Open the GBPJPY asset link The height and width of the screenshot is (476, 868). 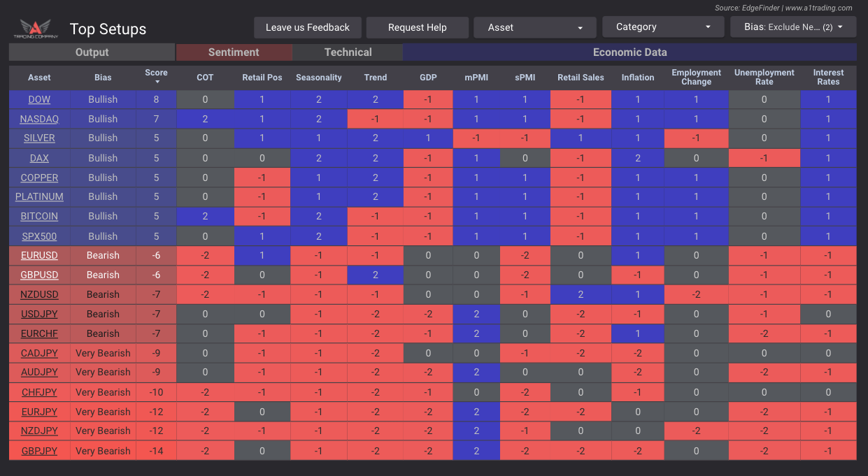[x=39, y=451]
